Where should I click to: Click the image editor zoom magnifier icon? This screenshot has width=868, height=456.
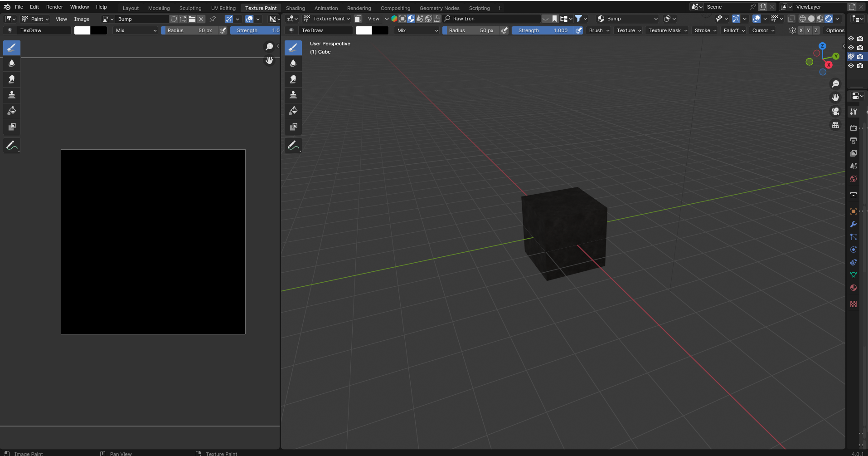tap(269, 46)
